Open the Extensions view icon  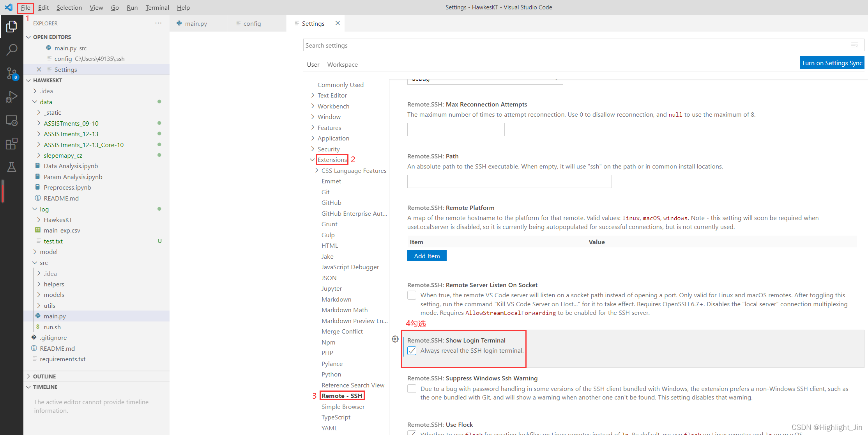(12, 144)
